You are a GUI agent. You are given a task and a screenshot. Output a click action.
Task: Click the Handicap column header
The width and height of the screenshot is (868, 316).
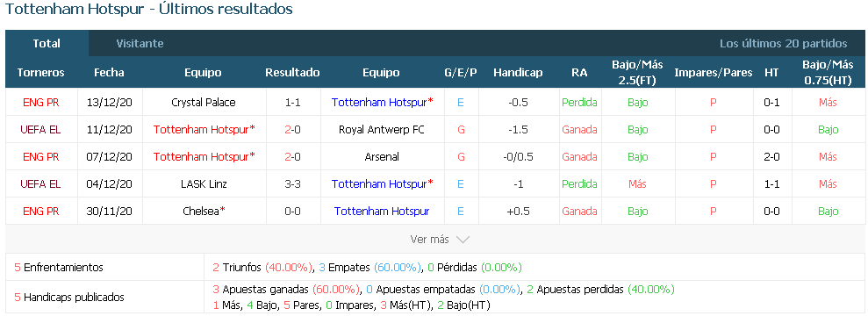[518, 73]
